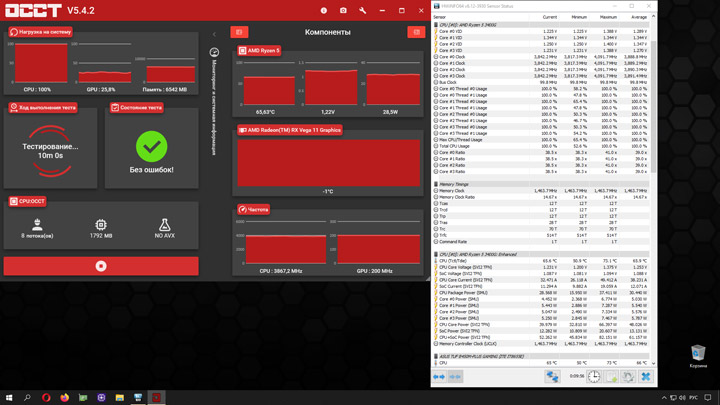Stop the running OCCT test
The width and height of the screenshot is (720, 405).
coord(101,266)
